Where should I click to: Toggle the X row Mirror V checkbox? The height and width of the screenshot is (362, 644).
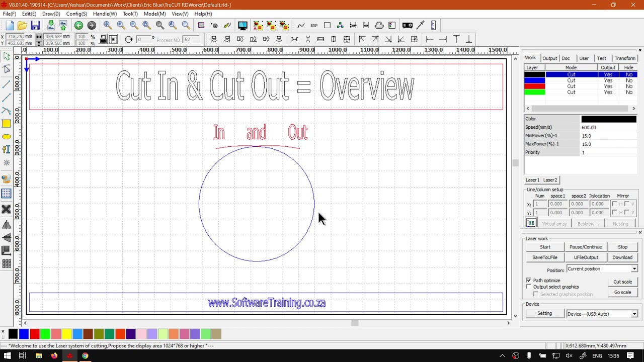click(627, 204)
